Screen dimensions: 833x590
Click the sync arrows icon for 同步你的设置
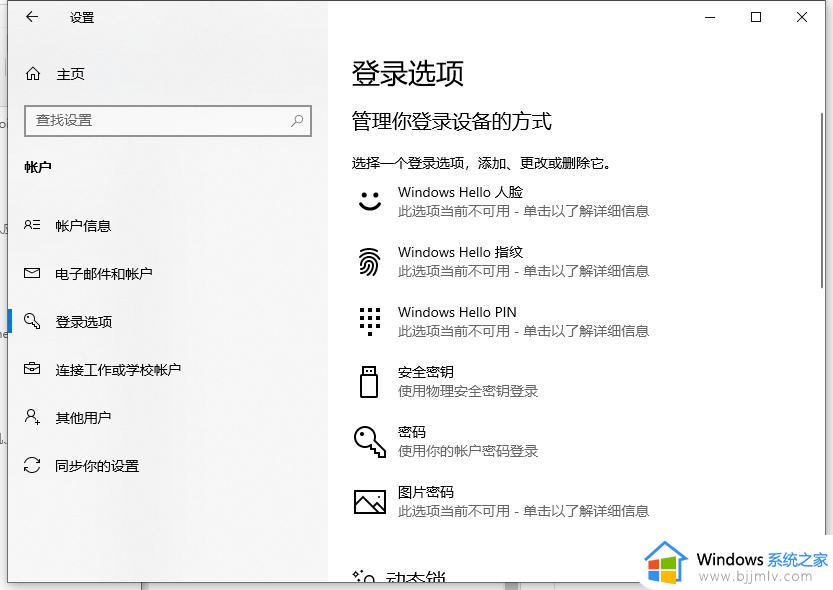coord(32,465)
